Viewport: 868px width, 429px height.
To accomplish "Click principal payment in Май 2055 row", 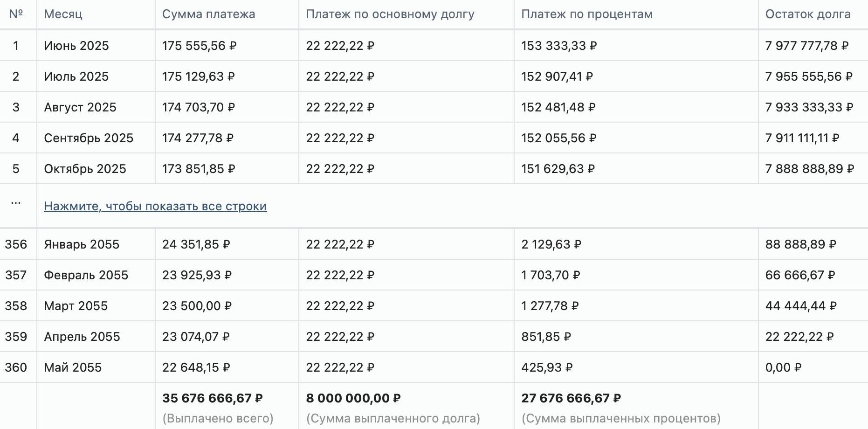I will click(340, 367).
